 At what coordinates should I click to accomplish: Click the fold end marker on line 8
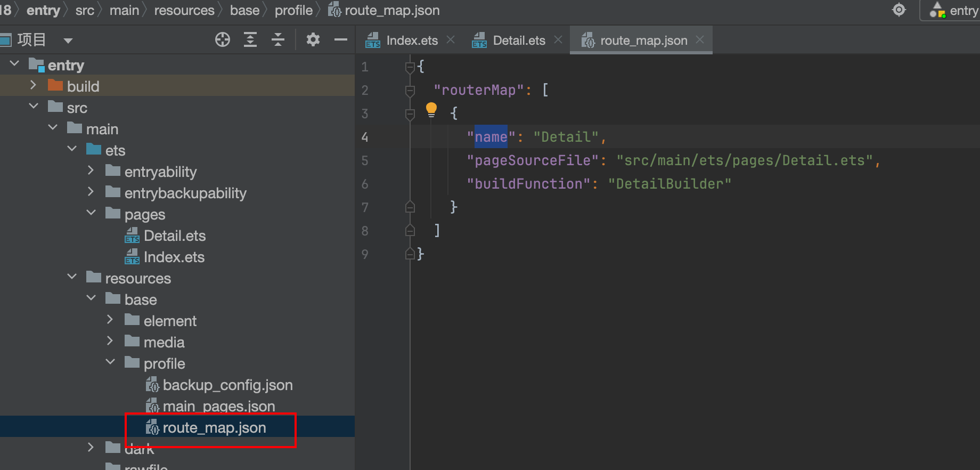pos(410,230)
